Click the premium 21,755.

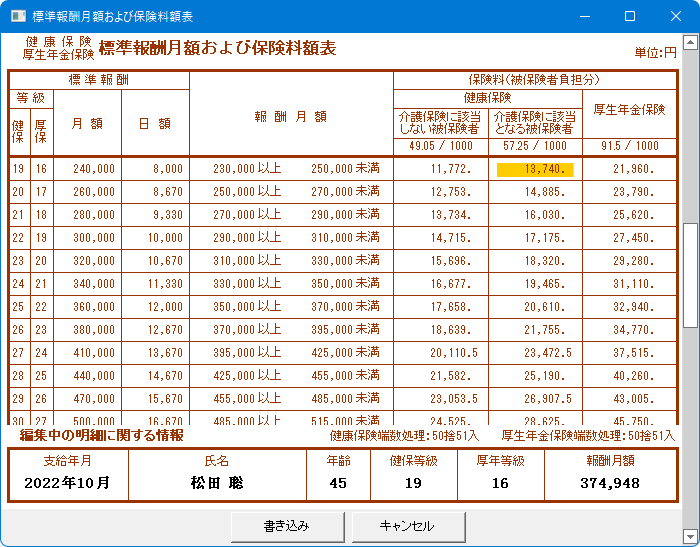(x=545, y=330)
